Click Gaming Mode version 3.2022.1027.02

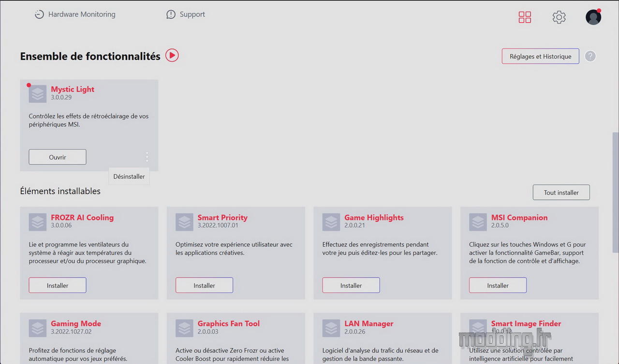click(71, 332)
